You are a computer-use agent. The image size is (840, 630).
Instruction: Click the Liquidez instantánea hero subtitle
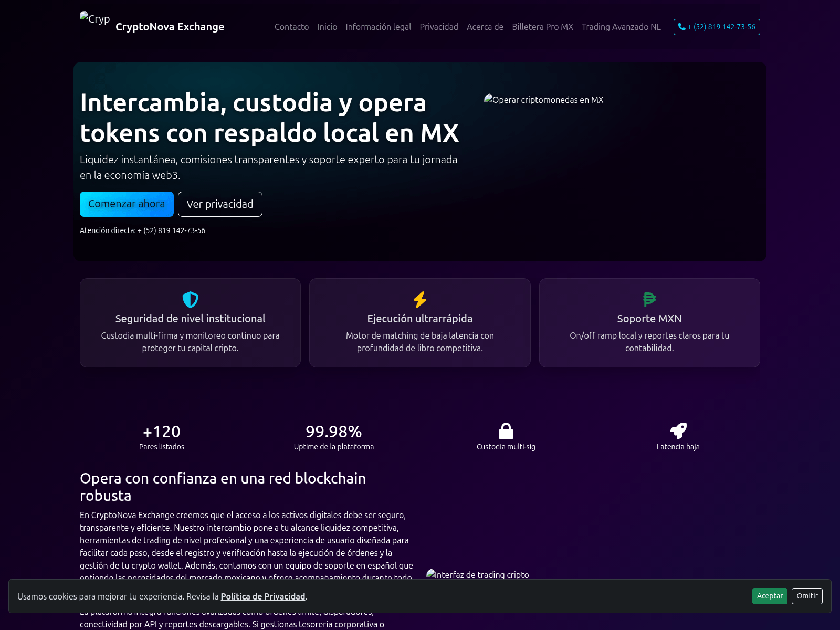[x=269, y=167]
